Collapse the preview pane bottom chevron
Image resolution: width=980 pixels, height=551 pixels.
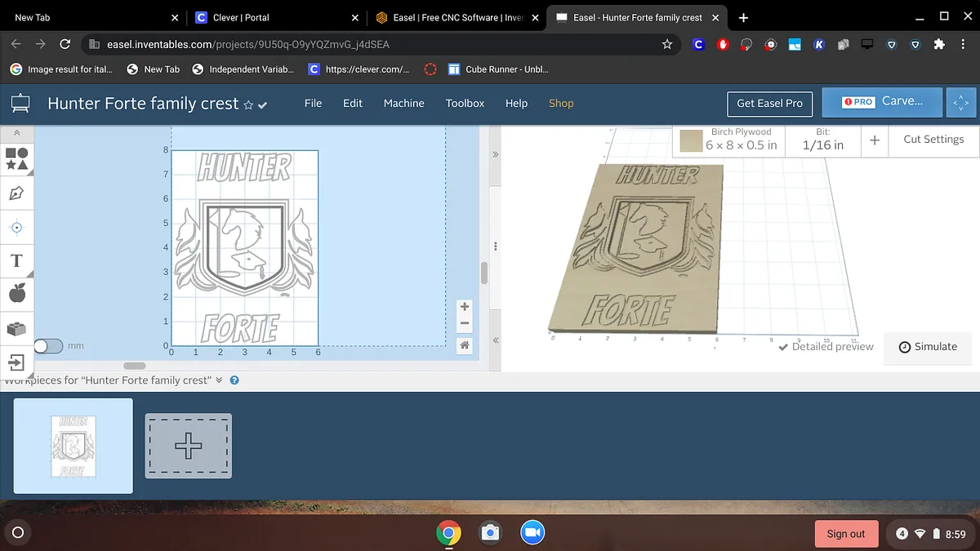click(x=495, y=340)
